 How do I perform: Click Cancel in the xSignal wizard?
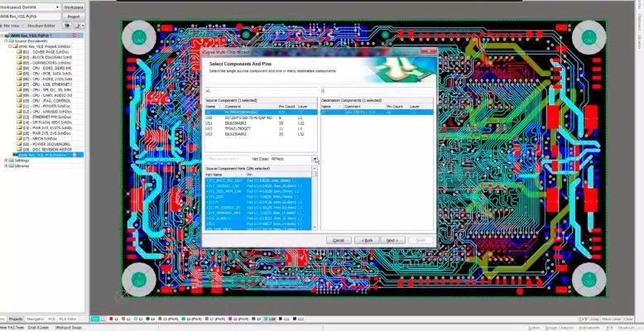339,240
